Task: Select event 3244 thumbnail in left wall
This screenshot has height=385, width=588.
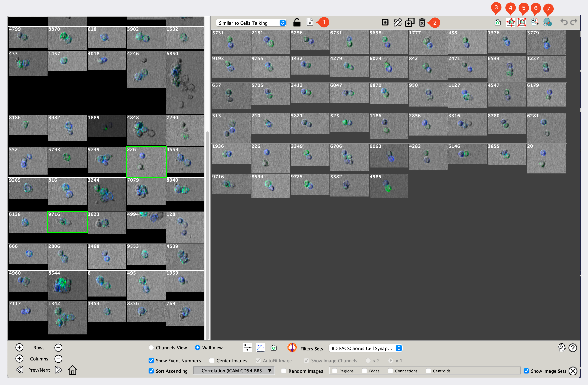Action: tap(107, 194)
